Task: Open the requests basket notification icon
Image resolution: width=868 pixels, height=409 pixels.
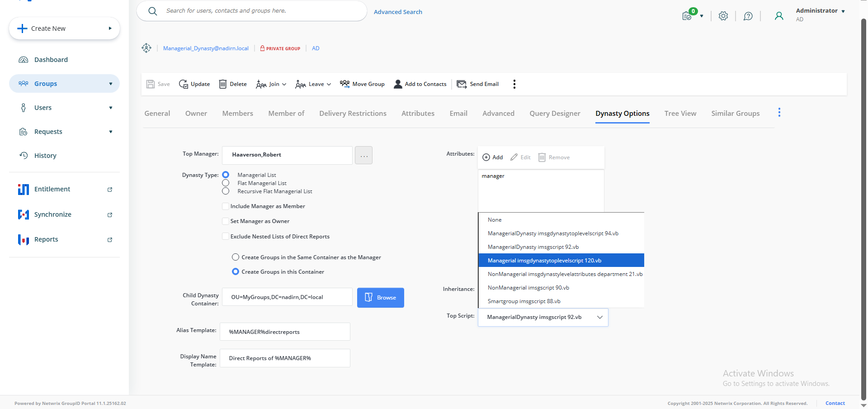Action: 687,16
